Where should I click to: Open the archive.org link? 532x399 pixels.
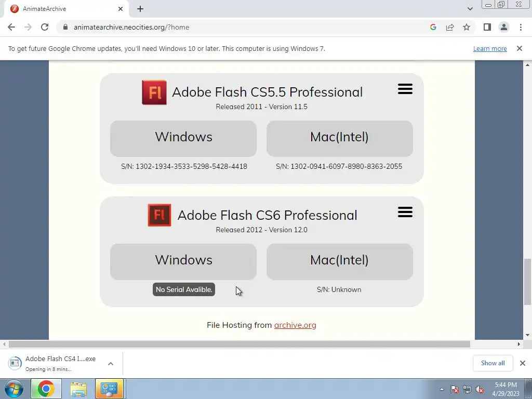point(295,325)
